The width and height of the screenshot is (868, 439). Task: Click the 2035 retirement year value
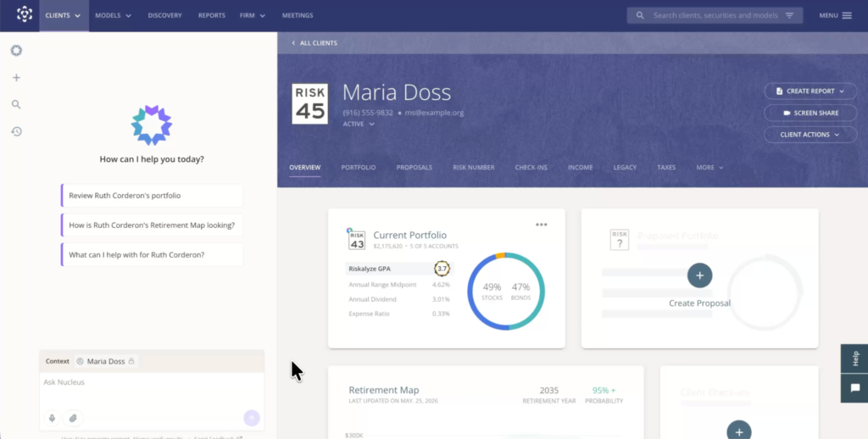[x=548, y=391]
